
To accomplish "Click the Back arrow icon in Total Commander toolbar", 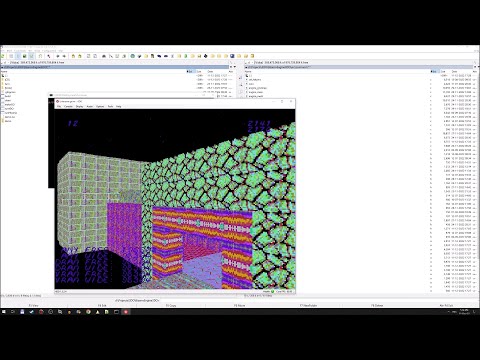I will [58, 56].
